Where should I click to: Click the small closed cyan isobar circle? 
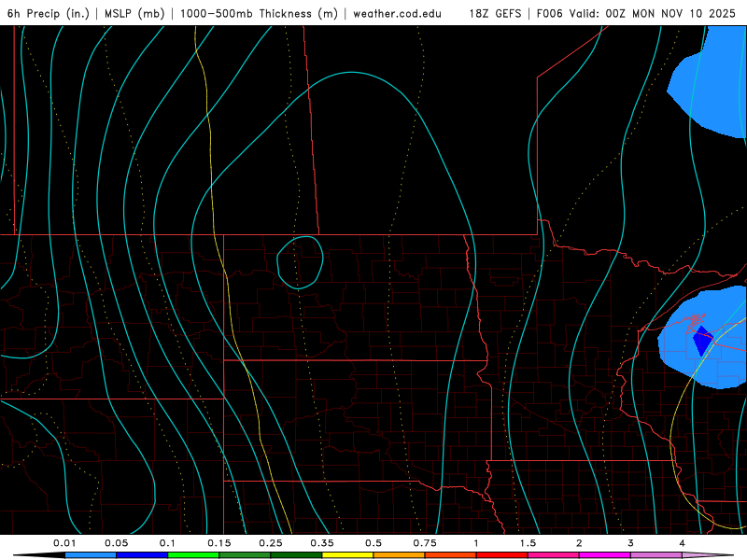click(x=300, y=262)
